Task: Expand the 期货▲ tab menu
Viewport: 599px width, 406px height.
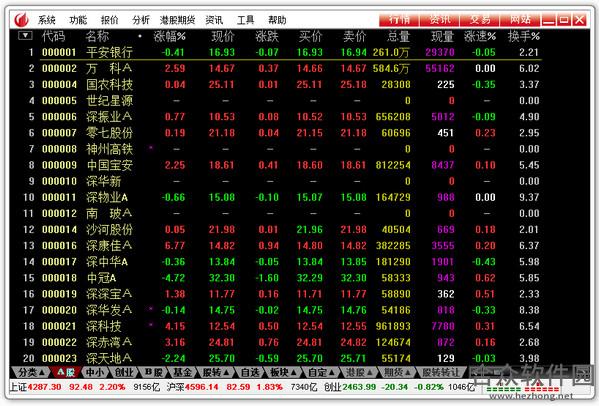Action: [397, 372]
